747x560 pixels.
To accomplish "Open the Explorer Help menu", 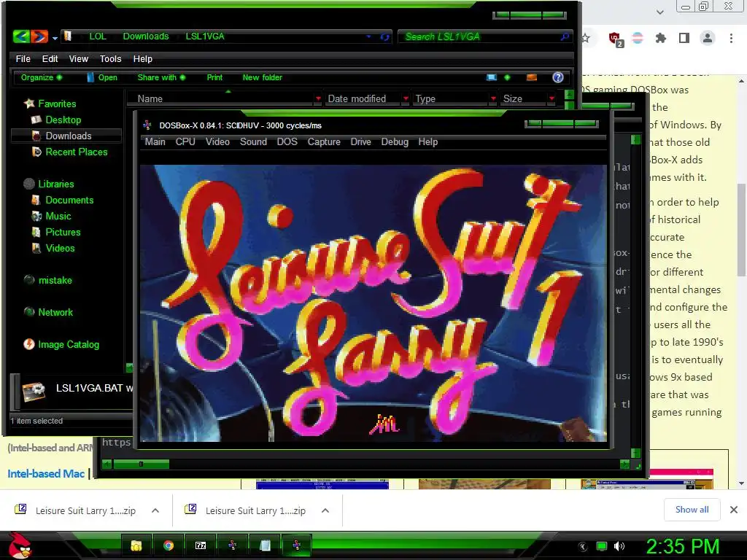I will [x=142, y=58].
